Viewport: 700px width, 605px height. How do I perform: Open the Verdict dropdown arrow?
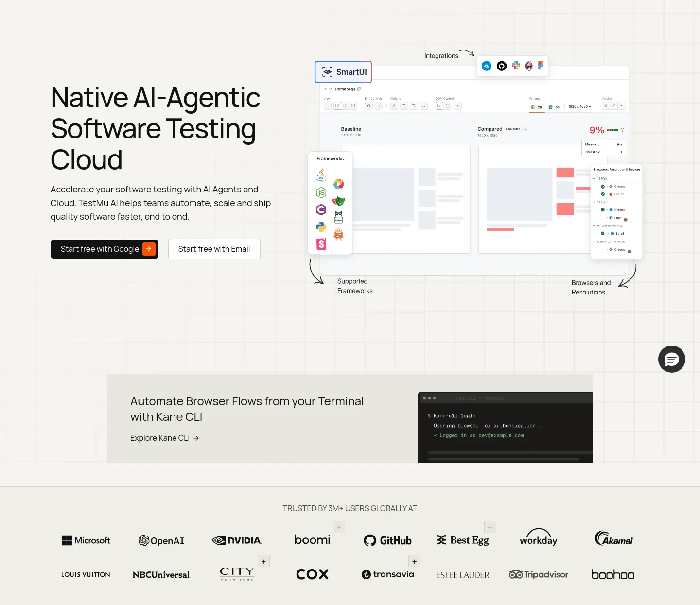621,106
